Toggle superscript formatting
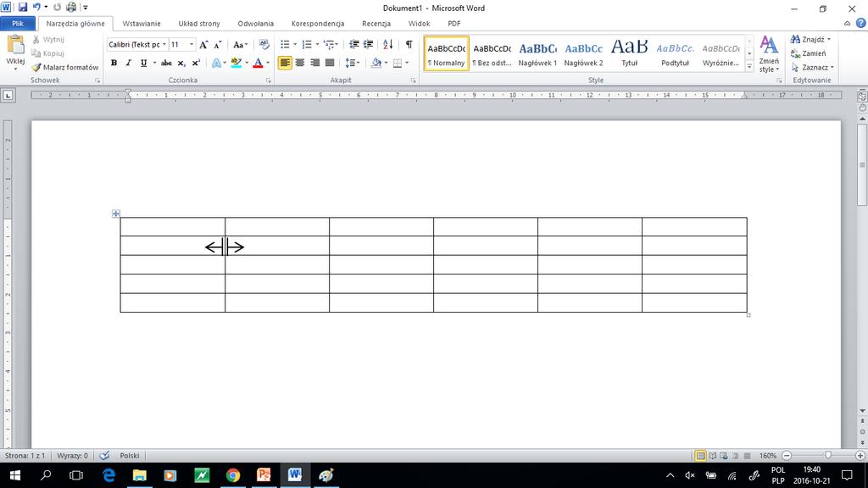868x488 pixels. point(196,63)
